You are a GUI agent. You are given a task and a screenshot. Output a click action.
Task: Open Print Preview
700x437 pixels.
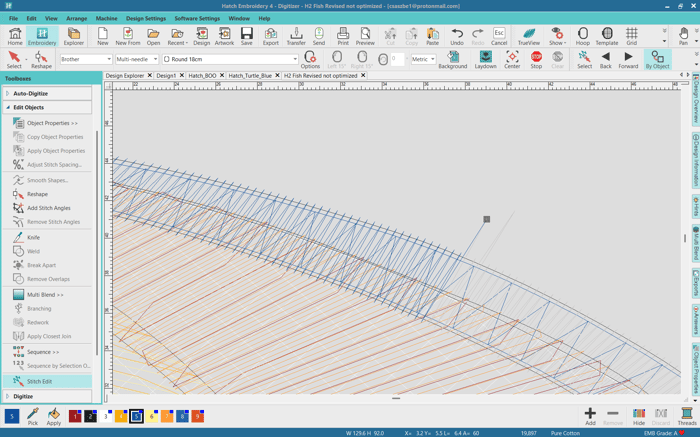tap(365, 36)
